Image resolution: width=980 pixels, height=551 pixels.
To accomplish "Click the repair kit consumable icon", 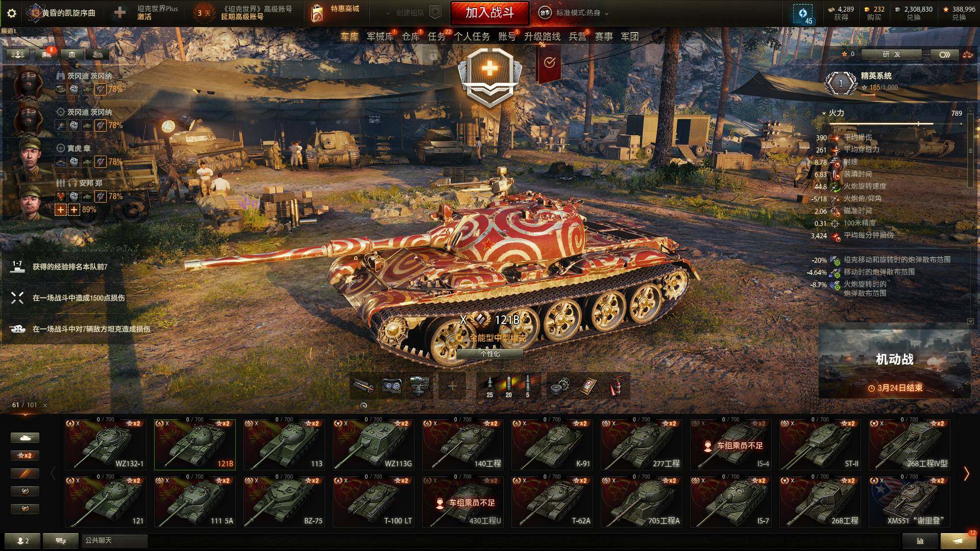I will (x=561, y=386).
